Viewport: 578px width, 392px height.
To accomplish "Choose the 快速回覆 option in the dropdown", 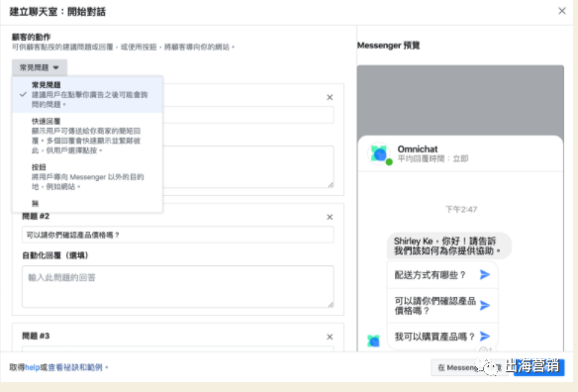I will (87, 136).
